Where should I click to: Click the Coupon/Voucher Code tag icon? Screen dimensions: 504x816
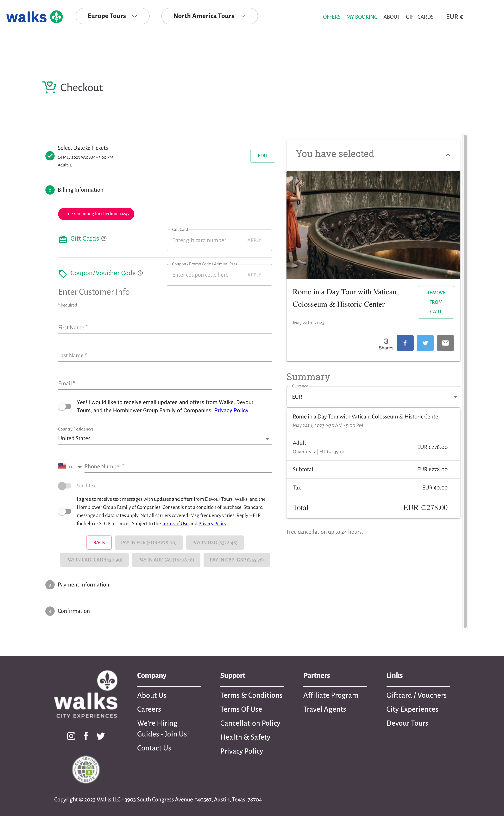63,274
